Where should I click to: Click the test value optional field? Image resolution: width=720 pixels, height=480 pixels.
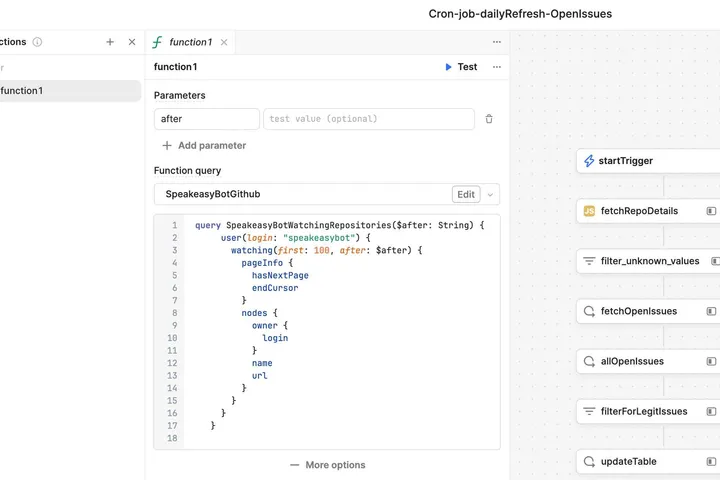click(x=369, y=119)
